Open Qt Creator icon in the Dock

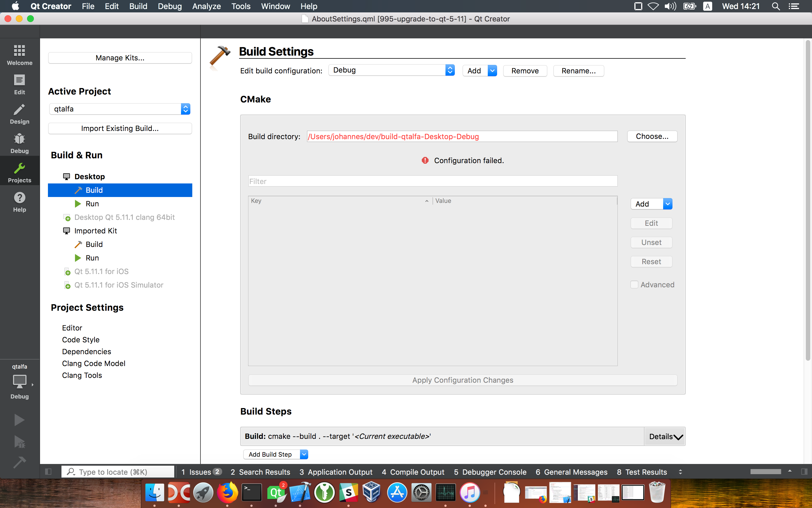276,493
